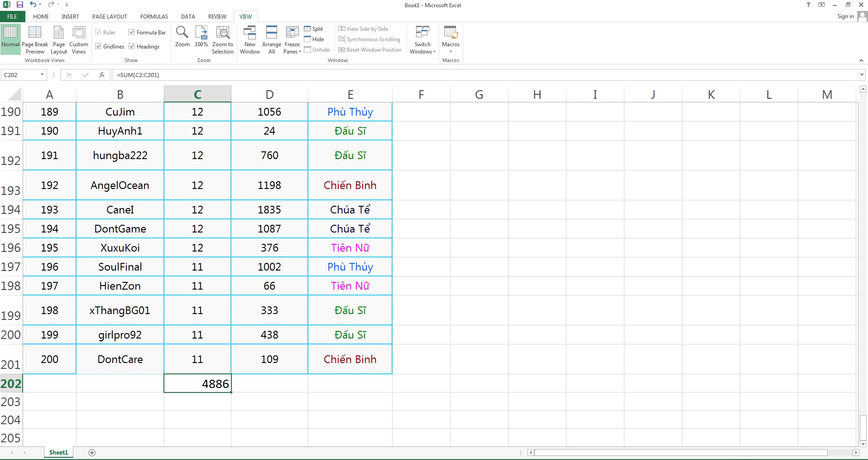This screenshot has width=868, height=460.
Task: Undo the last action
Action: pos(33,5)
